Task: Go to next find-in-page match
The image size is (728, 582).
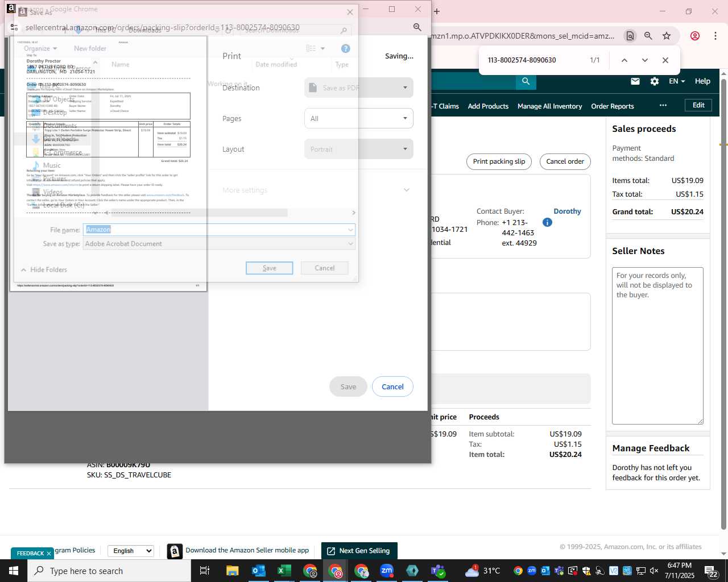Action: pyautogui.click(x=644, y=60)
